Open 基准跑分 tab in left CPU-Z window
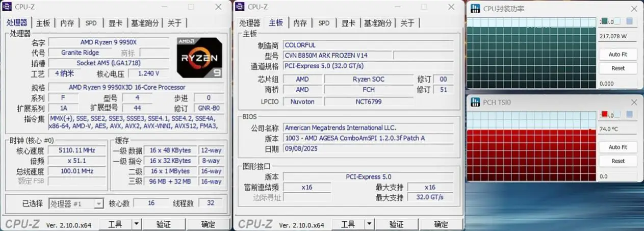The width and height of the screenshot is (644, 231). tap(145, 23)
